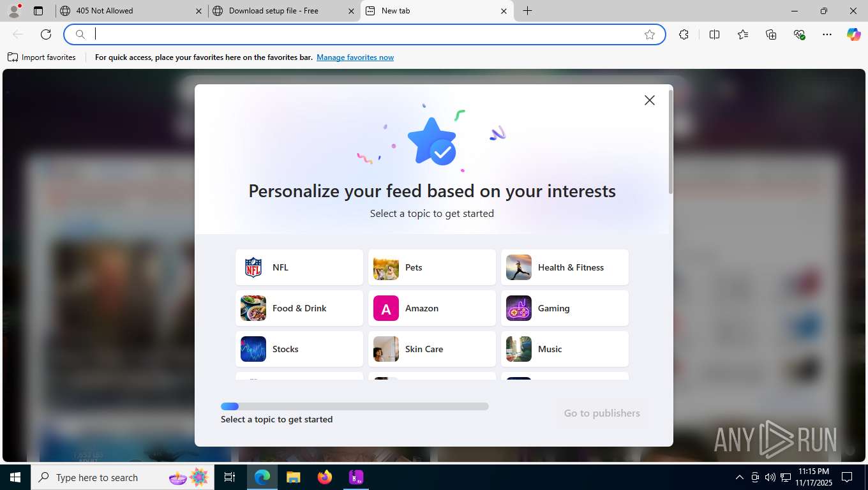Open File Explorer from the taskbar
The width and height of the screenshot is (868, 490).
[293, 477]
